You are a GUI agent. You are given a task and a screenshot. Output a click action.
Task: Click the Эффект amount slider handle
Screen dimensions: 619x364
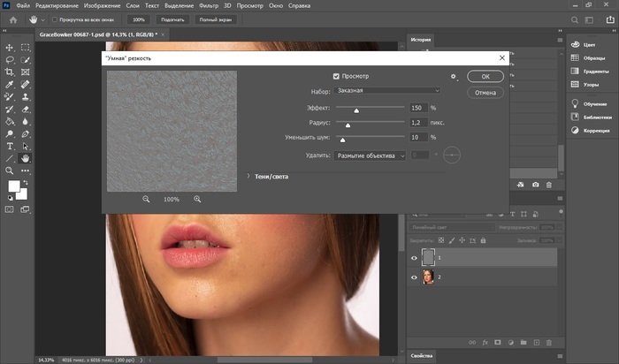point(357,110)
